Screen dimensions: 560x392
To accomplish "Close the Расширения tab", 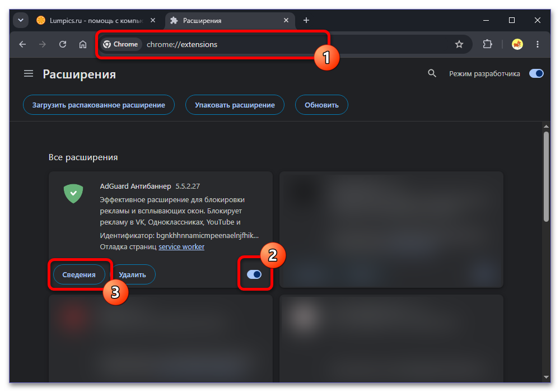I will [x=286, y=20].
